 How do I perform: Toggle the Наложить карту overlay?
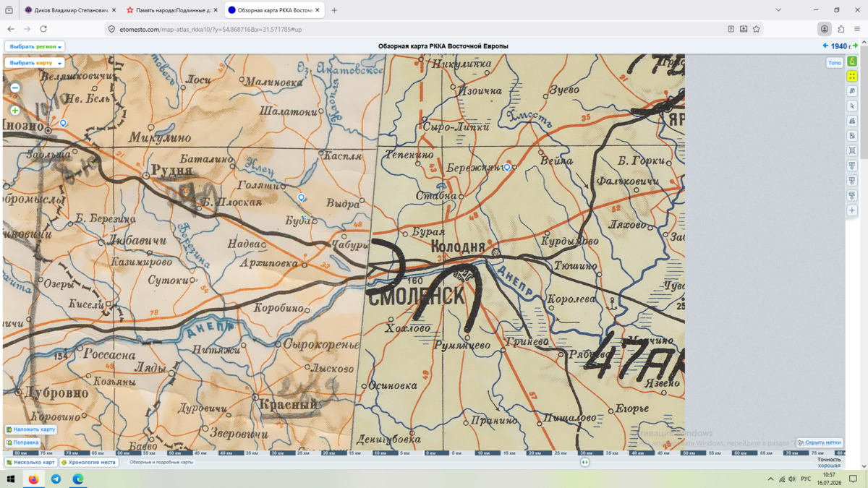[30, 429]
